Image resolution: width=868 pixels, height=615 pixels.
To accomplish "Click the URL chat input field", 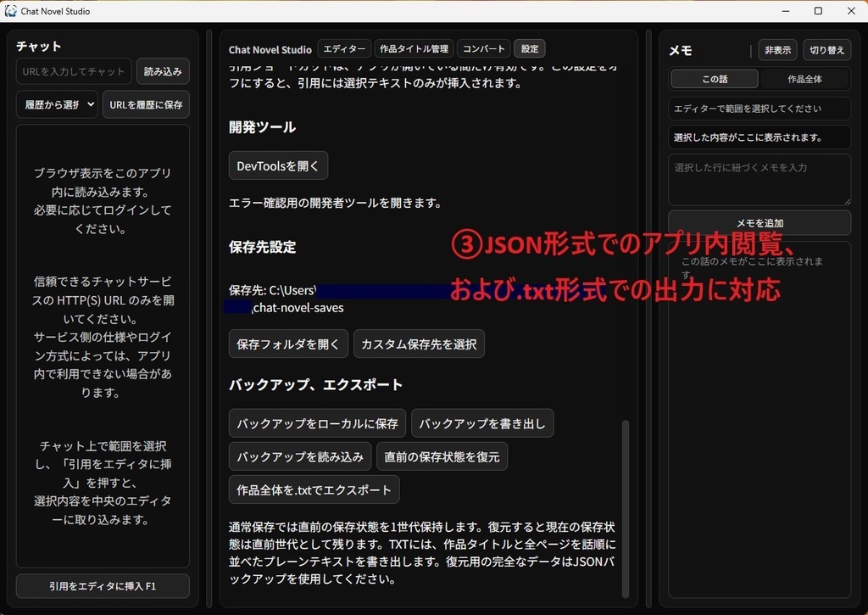I will [75, 71].
